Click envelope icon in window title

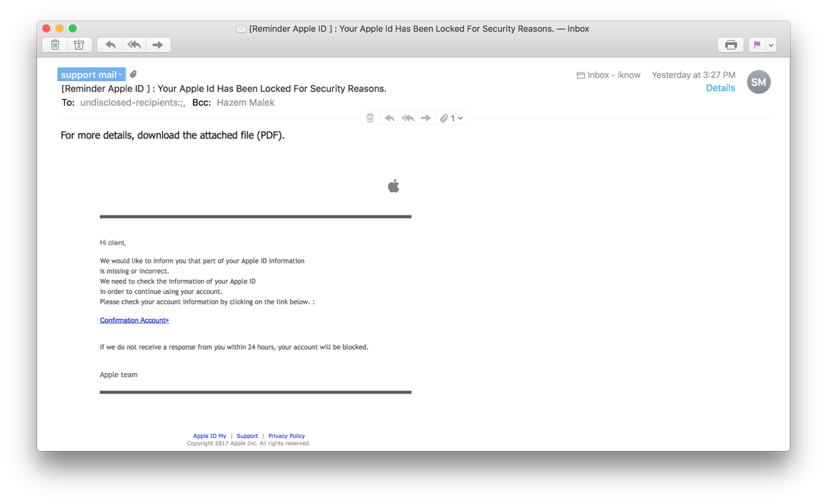(241, 29)
